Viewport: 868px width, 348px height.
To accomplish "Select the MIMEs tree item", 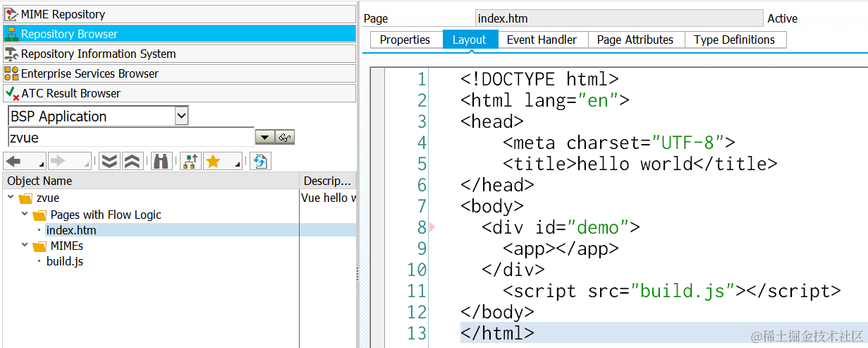I will pos(67,246).
